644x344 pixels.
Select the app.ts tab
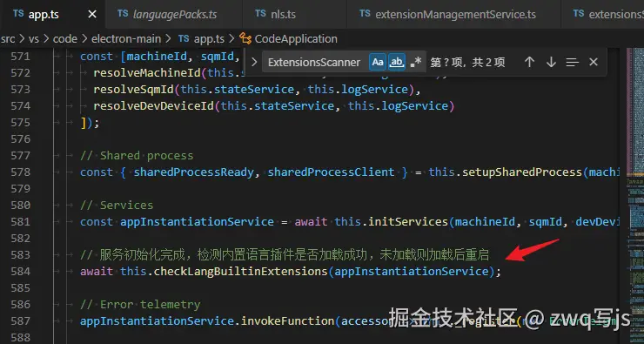44,15
